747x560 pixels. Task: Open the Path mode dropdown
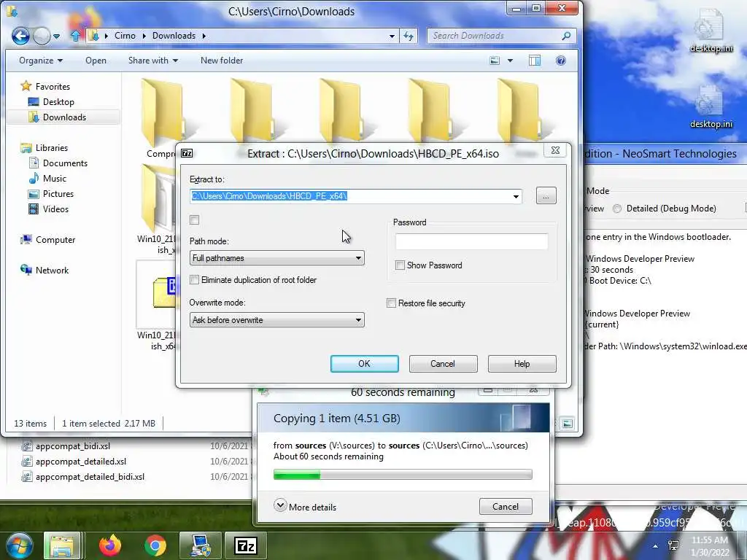(276, 258)
